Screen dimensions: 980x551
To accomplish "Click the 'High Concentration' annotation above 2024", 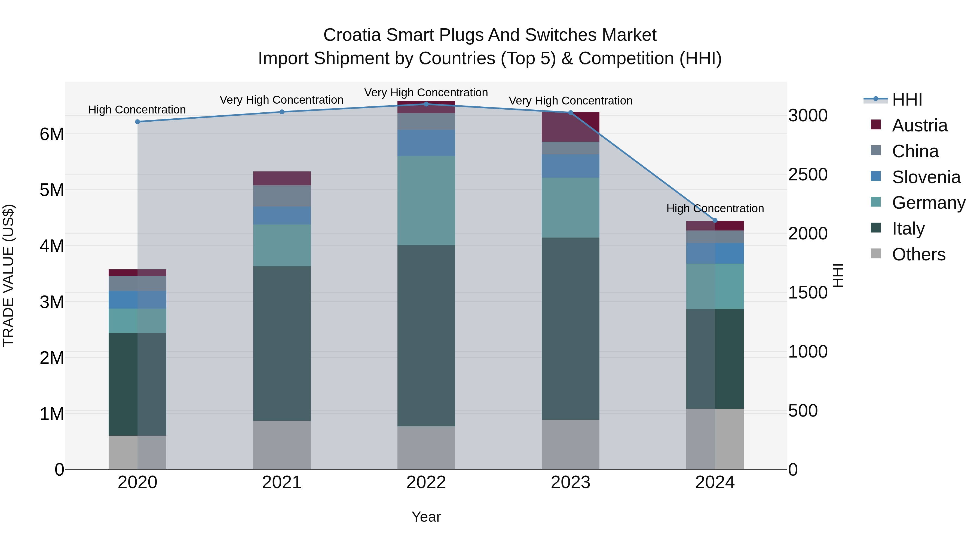I will [x=715, y=208].
